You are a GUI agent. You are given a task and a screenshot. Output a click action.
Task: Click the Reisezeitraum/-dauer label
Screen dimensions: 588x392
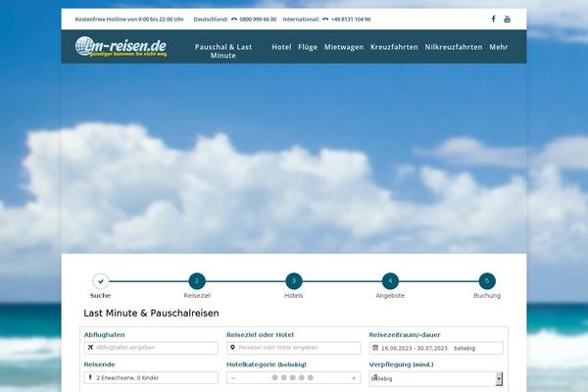[405, 334]
